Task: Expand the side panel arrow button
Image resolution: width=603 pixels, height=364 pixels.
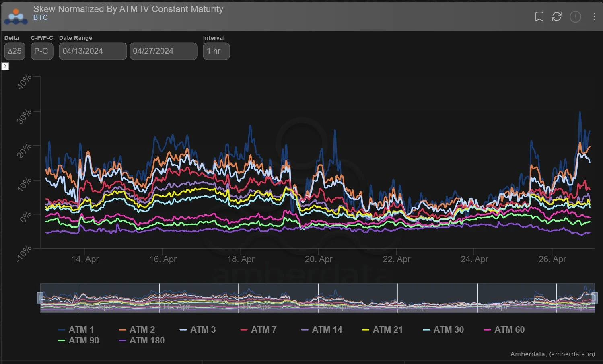Action: pyautogui.click(x=5, y=66)
